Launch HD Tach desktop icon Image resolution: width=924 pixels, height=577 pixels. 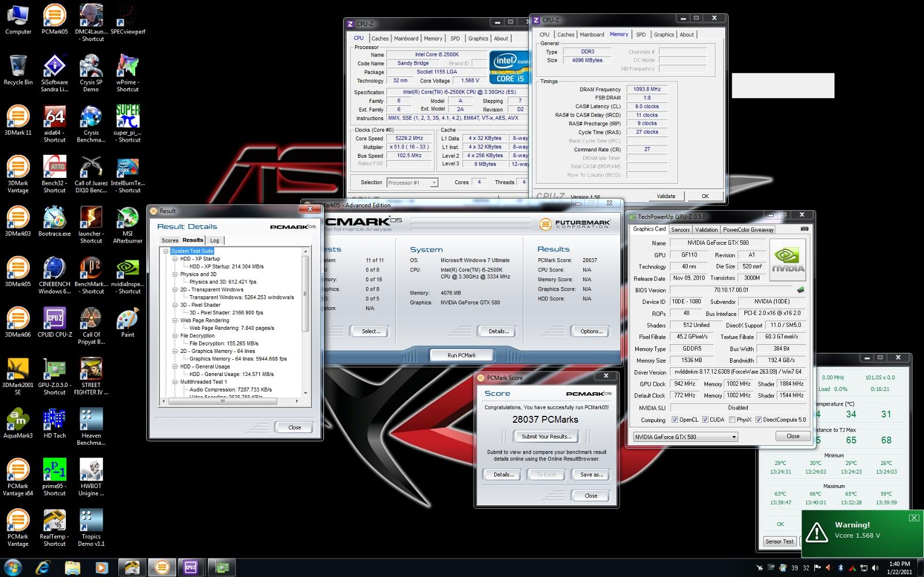pos(54,423)
